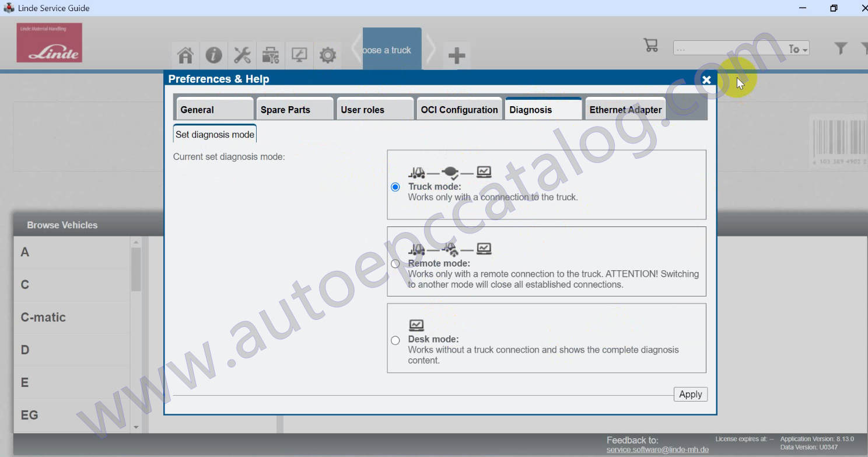The image size is (868, 457).
Task: Click the Apply button
Action: pos(691,395)
